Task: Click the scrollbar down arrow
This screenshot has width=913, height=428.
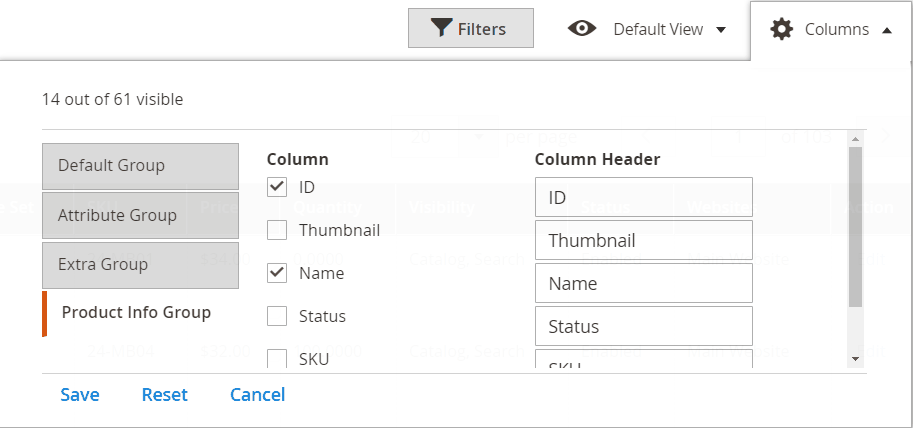Action: pyautogui.click(x=855, y=359)
